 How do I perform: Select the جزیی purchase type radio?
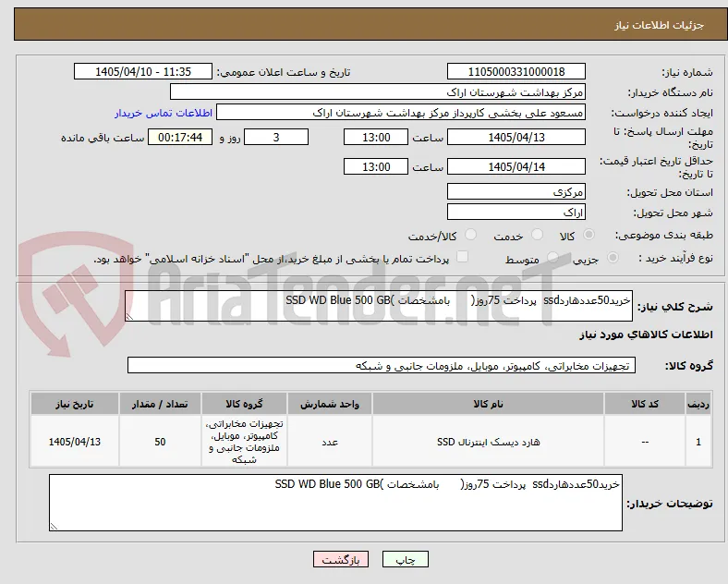613,258
